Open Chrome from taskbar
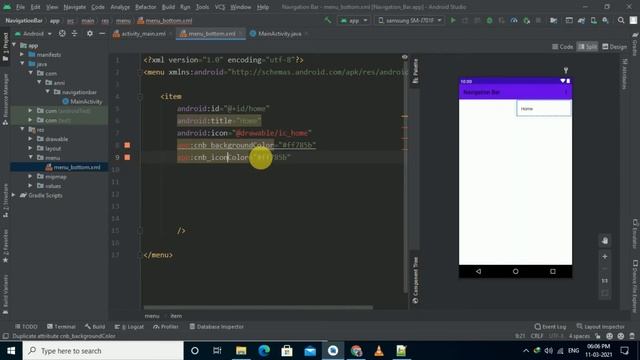The width and height of the screenshot is (640, 360). (x=356, y=351)
